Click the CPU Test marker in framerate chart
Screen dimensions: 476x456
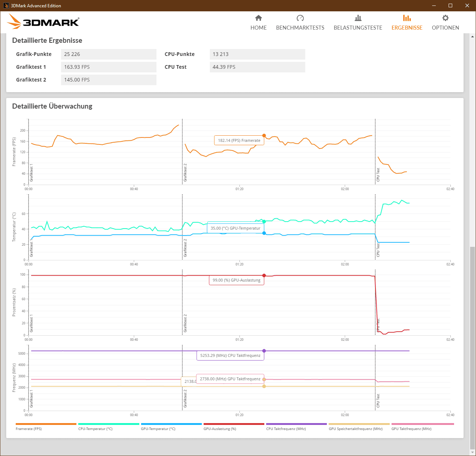click(378, 175)
